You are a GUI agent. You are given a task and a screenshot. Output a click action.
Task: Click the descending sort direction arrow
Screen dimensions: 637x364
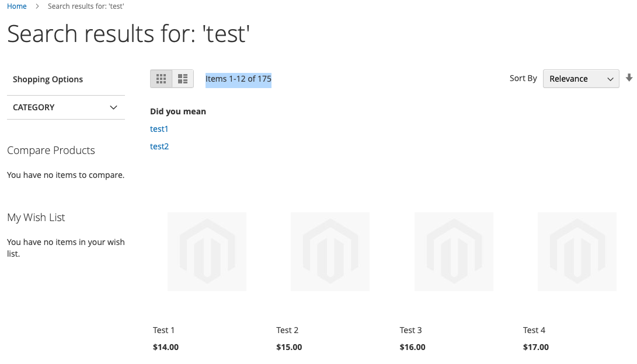click(x=629, y=76)
